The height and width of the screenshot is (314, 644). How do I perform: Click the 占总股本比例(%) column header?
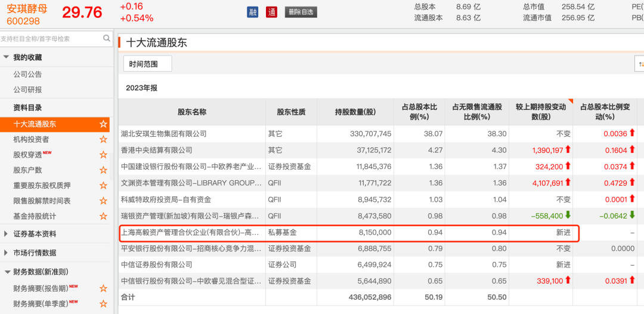click(x=419, y=112)
